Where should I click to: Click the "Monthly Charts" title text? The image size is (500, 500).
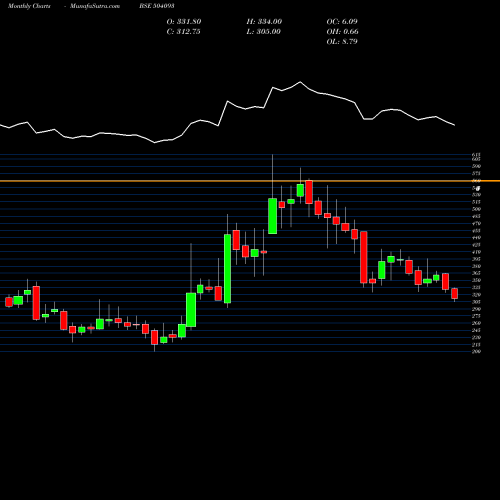pyautogui.click(x=29, y=6)
